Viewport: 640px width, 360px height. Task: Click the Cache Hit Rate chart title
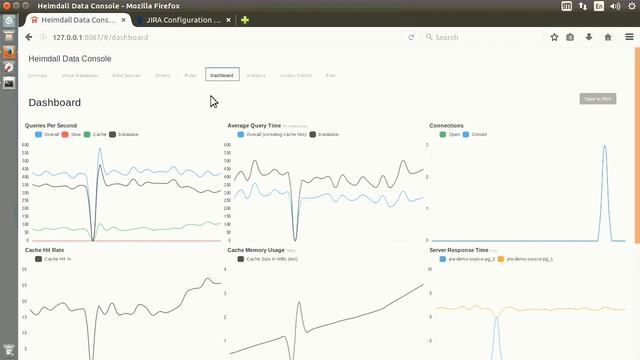(44, 250)
